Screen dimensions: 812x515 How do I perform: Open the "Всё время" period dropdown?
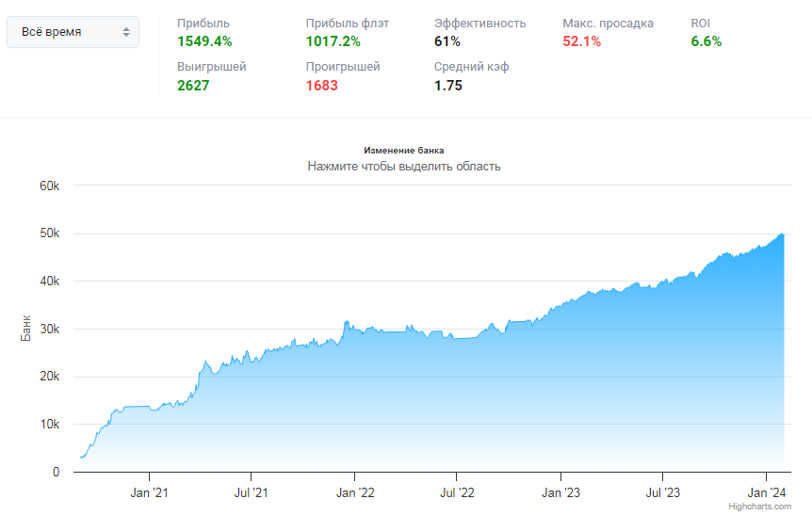coord(73,32)
